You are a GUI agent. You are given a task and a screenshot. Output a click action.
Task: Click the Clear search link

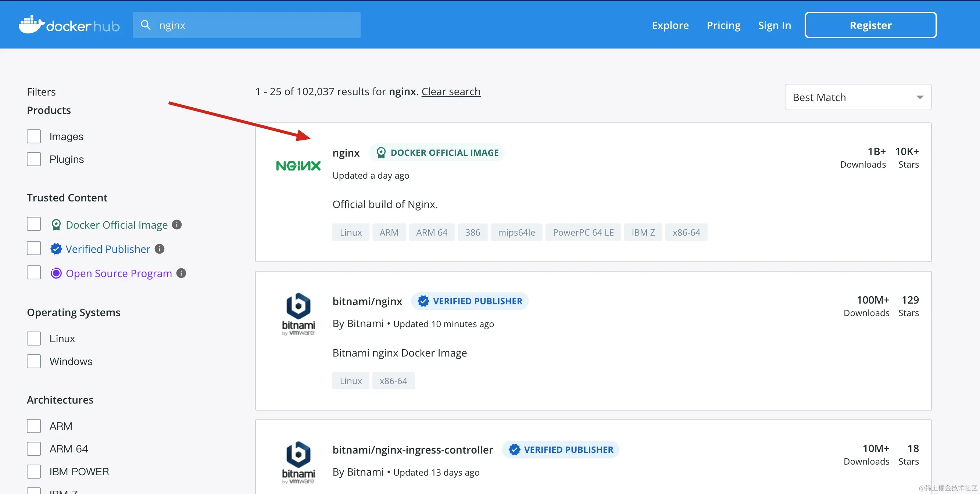click(x=451, y=92)
